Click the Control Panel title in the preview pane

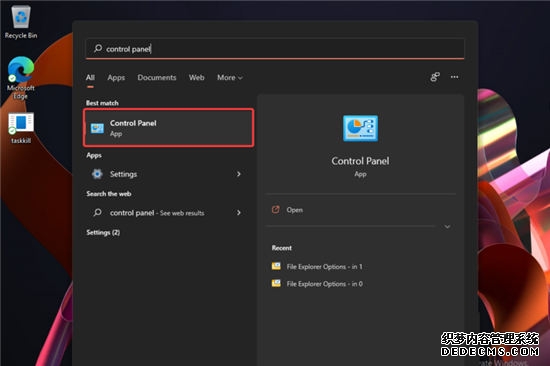point(360,161)
